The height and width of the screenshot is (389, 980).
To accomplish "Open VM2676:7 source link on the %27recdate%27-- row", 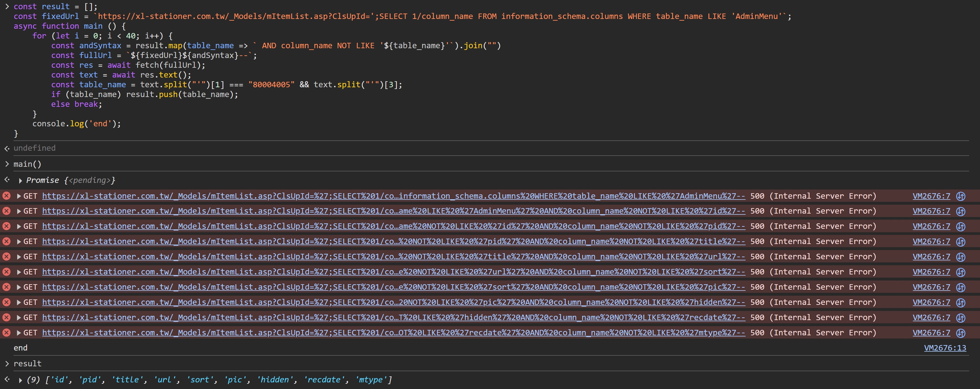I will coord(931,318).
